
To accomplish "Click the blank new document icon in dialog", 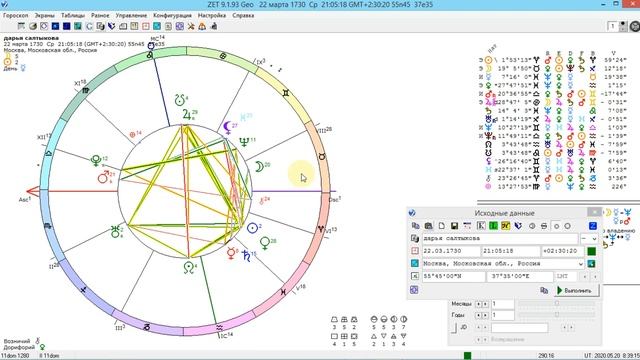I will coord(442,226).
